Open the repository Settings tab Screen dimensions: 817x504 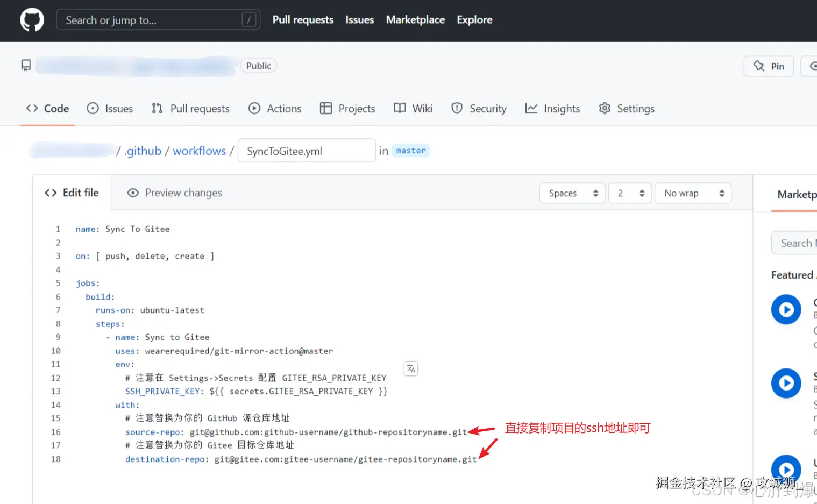click(x=627, y=109)
